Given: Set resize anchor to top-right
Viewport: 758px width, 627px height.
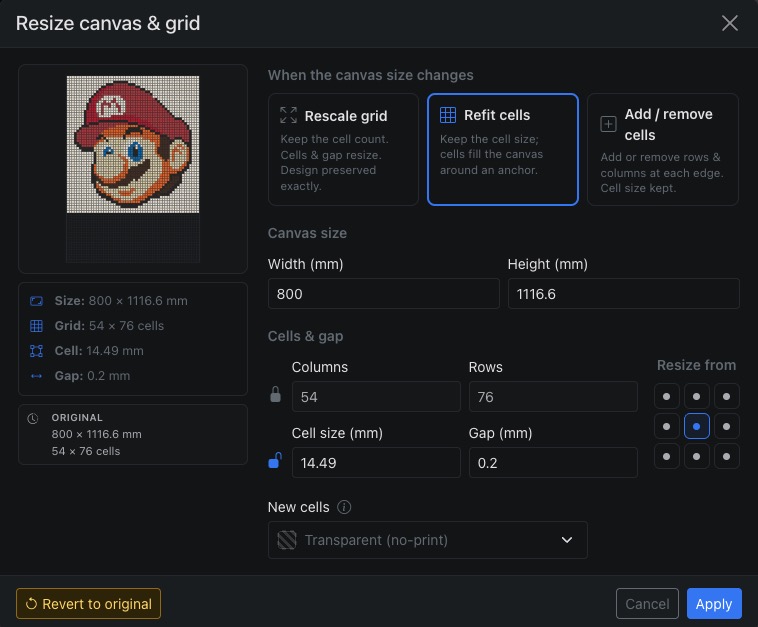Looking at the screenshot, I should tap(726, 396).
